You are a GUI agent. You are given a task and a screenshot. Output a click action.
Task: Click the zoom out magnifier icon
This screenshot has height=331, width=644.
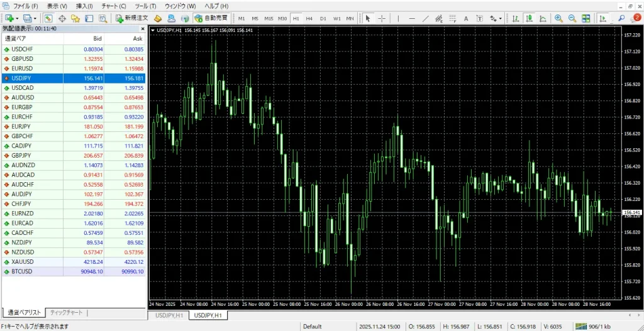(x=572, y=18)
